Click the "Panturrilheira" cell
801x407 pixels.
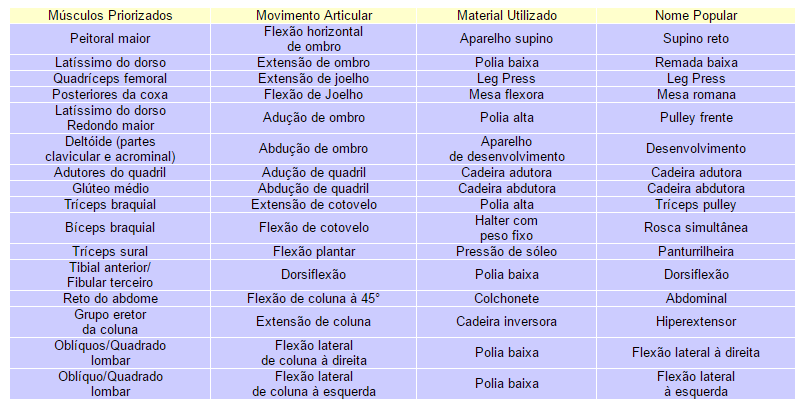coord(696,251)
